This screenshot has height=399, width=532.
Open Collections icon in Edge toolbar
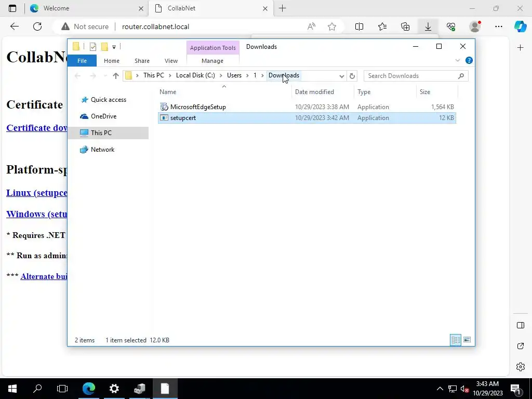tap(405, 26)
